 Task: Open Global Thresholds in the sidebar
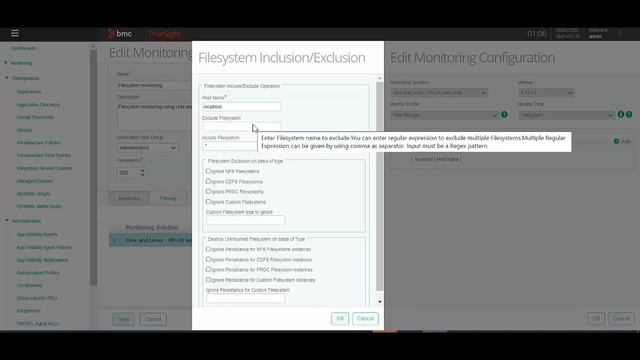(x=35, y=117)
